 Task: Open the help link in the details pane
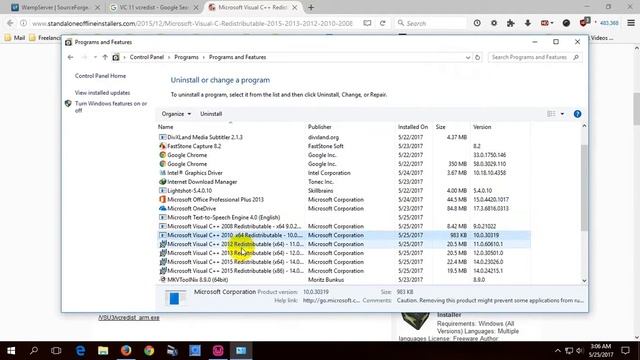coord(331,300)
